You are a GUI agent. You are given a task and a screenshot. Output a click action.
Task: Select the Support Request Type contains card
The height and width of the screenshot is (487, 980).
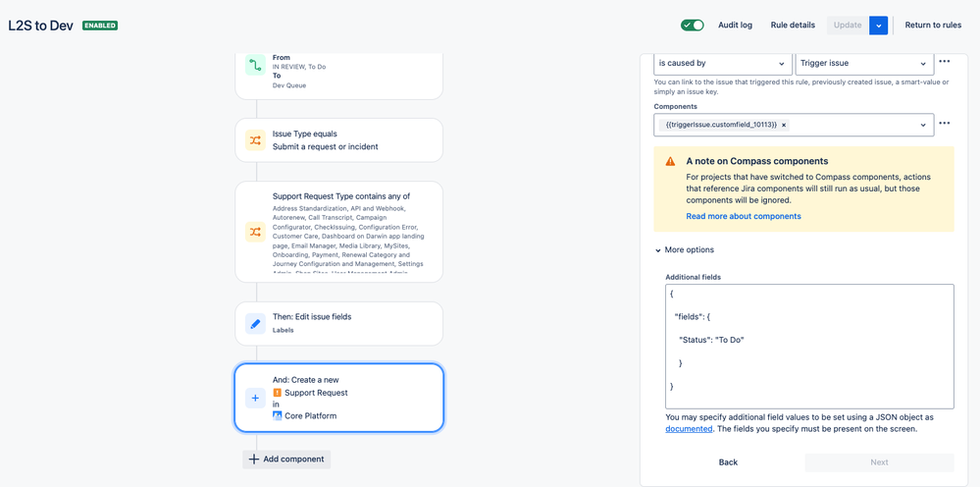[x=338, y=232]
